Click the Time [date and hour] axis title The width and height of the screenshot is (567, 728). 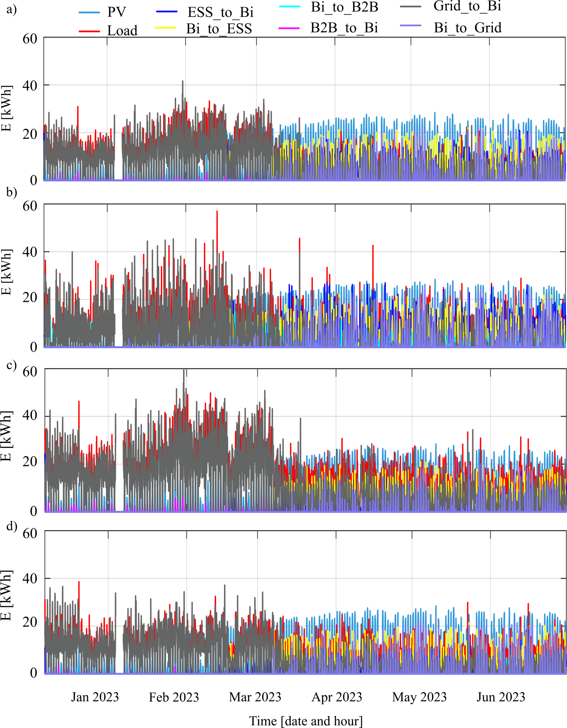306,721
